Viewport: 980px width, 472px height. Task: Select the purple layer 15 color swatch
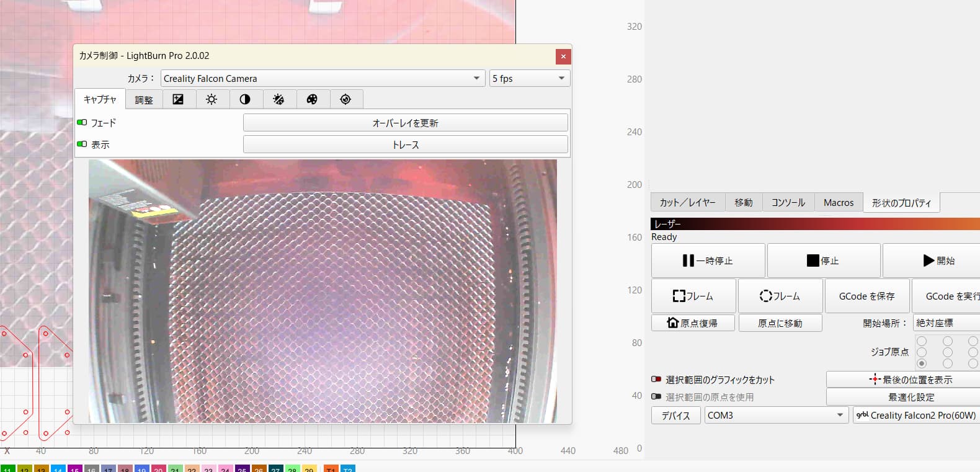75,469
